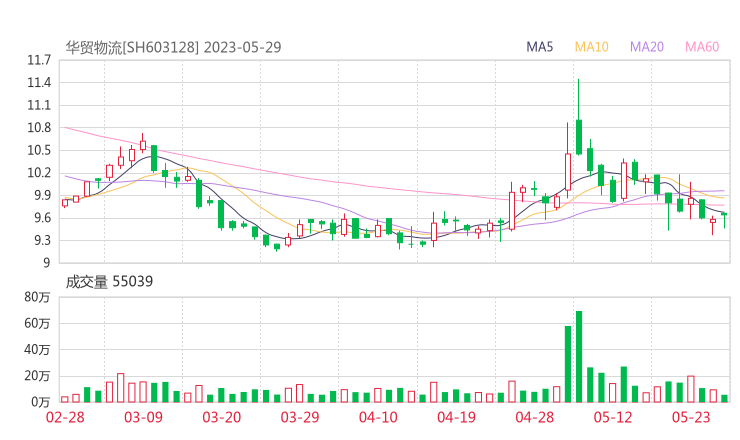The image size is (740, 440).
Task: Click the 40万 volume axis label
Action: 37,350
